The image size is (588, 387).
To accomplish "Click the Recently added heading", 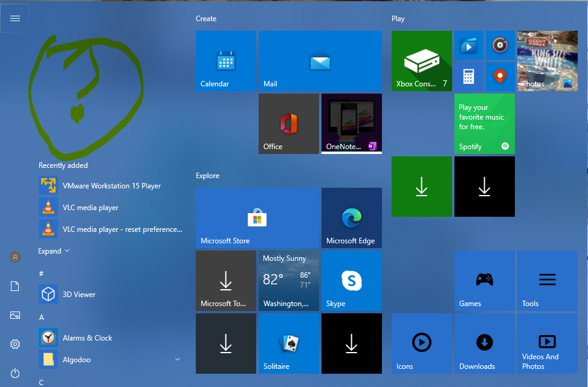I will [63, 165].
